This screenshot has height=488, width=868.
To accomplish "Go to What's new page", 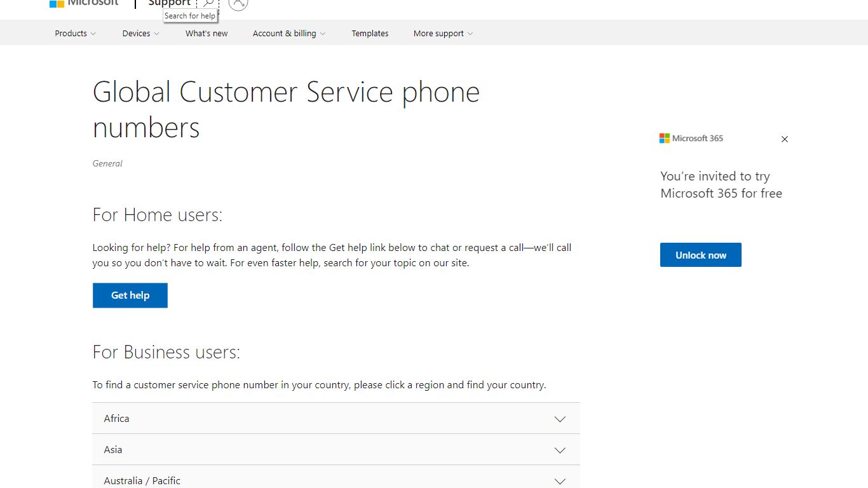I will [207, 34].
